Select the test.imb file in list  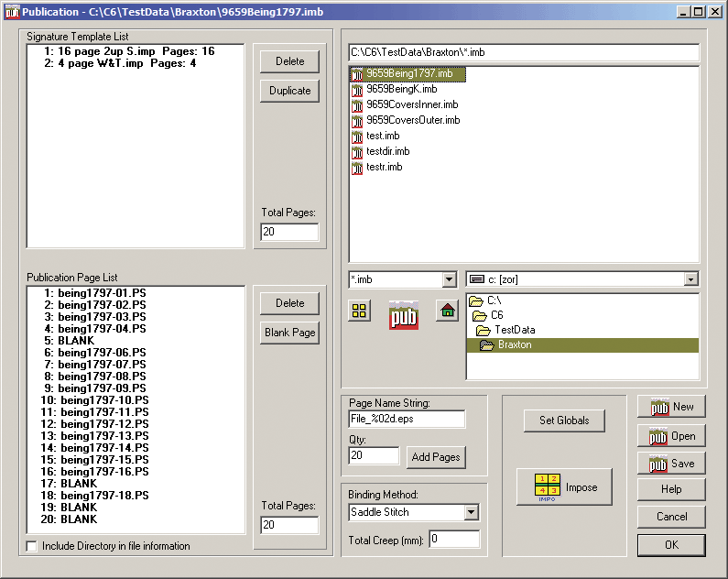[383, 136]
